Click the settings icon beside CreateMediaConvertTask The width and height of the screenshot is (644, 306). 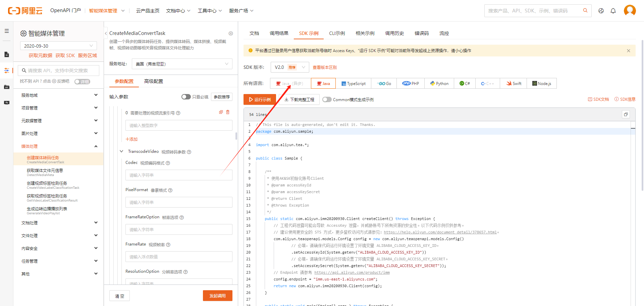[231, 33]
